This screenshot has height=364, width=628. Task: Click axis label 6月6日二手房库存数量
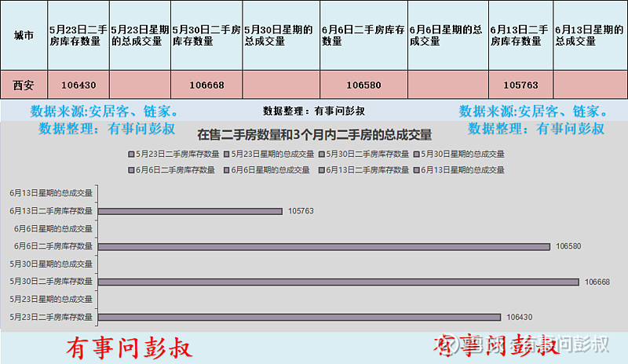coord(53,246)
